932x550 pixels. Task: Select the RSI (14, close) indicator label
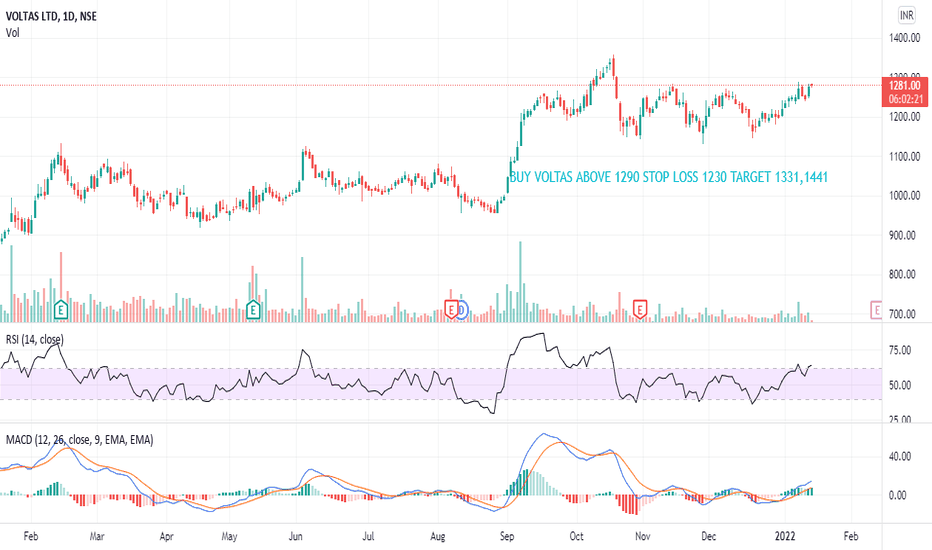34,340
